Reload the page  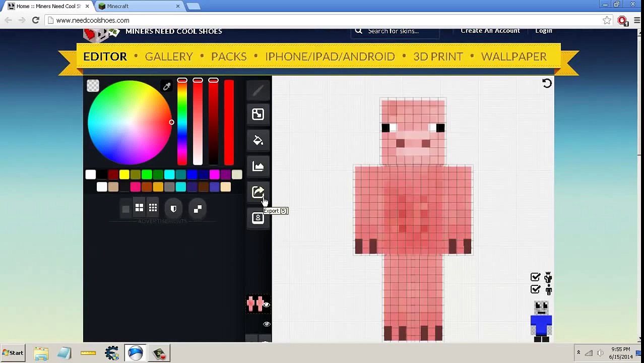click(x=35, y=20)
